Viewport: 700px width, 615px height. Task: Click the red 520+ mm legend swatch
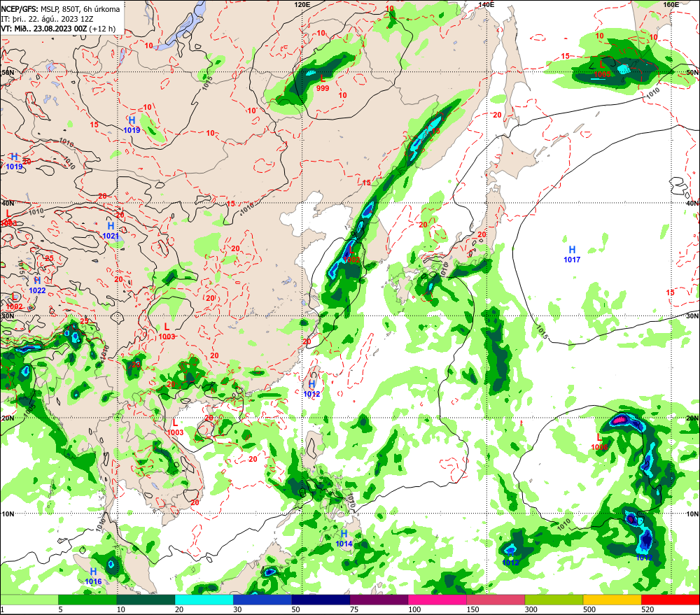671,600
